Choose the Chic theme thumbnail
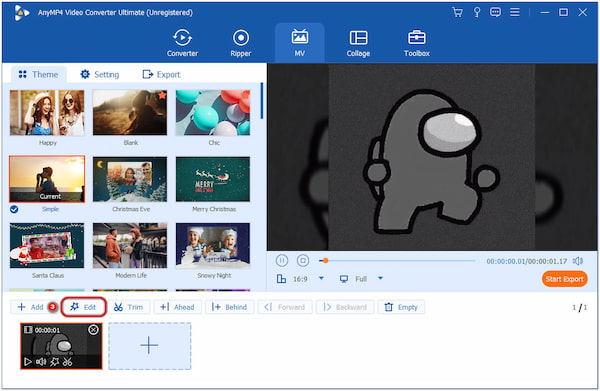This screenshot has width=600, height=391. point(213,113)
